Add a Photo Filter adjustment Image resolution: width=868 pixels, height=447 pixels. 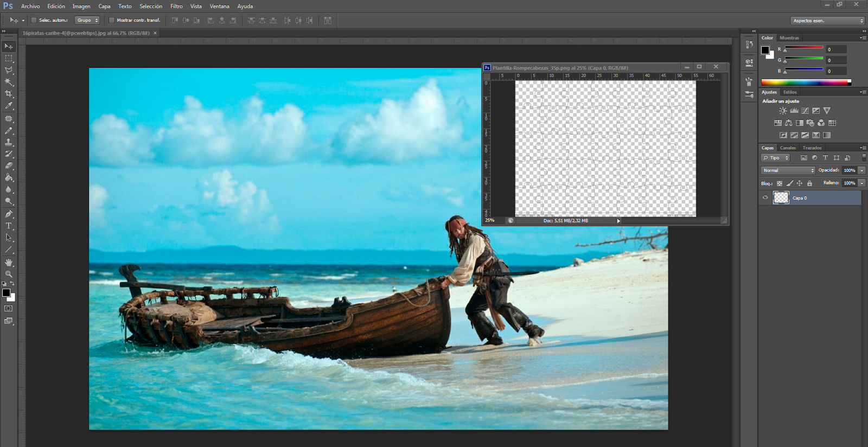coord(810,123)
